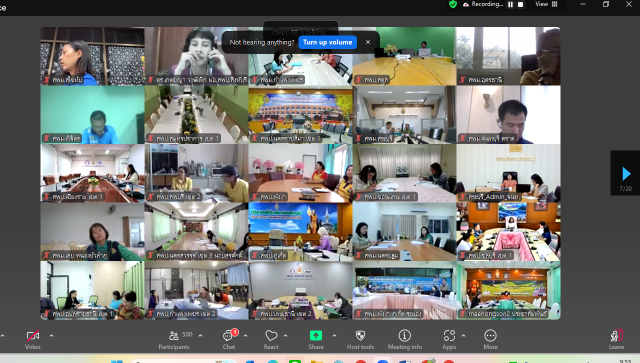Viewport: 640px width, 363px height.
Task: Pause the cloud recording
Action: [510, 4]
